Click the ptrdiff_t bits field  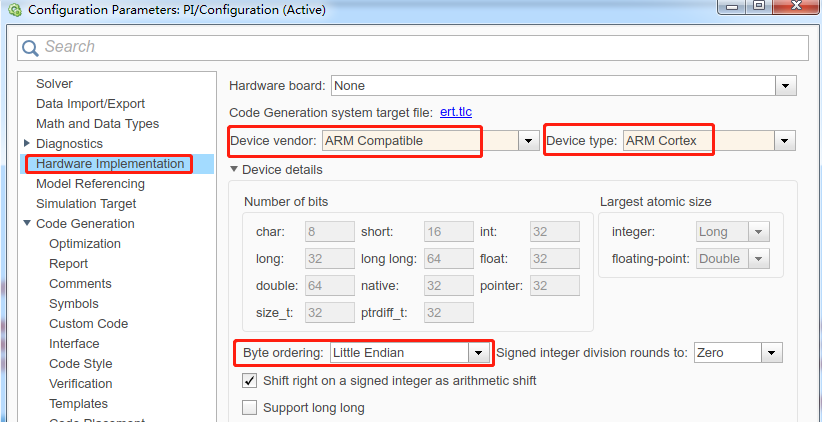pyautogui.click(x=449, y=313)
